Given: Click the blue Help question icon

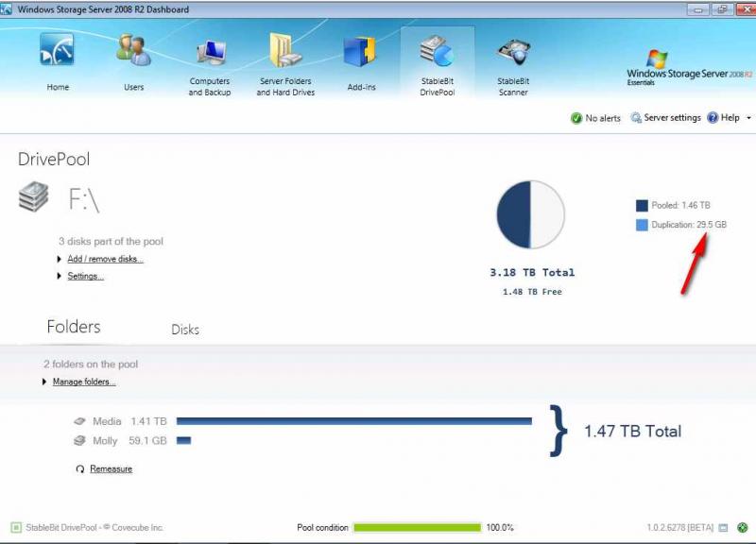Looking at the screenshot, I should (713, 117).
